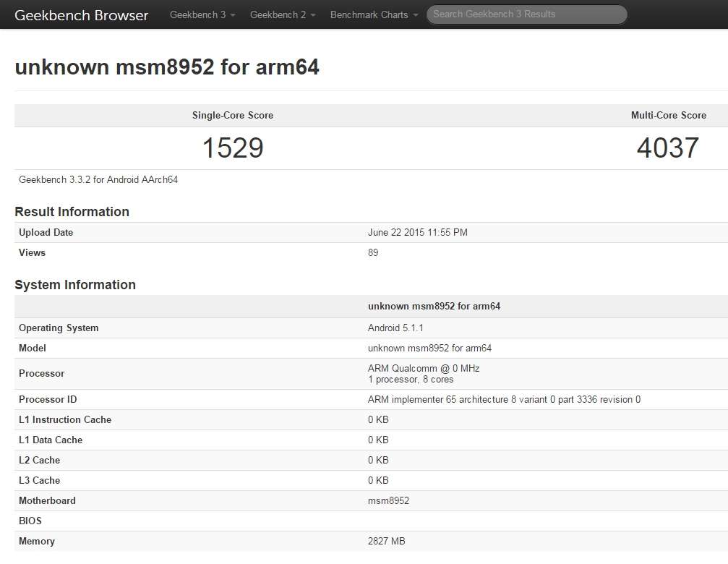
Task: Click the L3 Cache value 0 KB
Action: tap(378, 480)
